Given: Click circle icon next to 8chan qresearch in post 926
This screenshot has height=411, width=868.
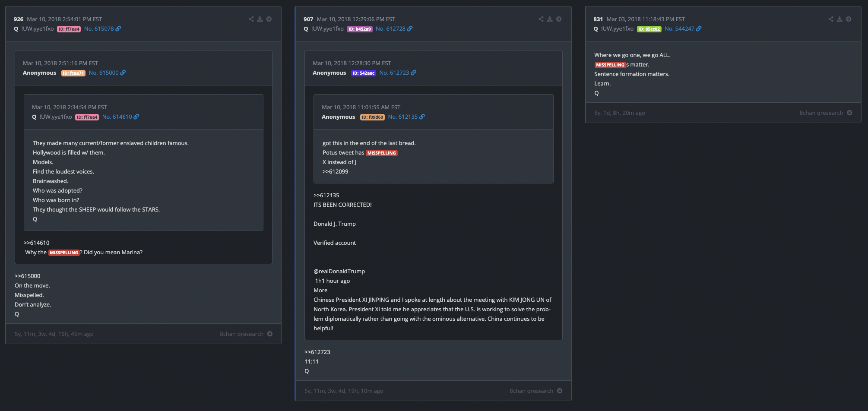Looking at the screenshot, I should [270, 334].
